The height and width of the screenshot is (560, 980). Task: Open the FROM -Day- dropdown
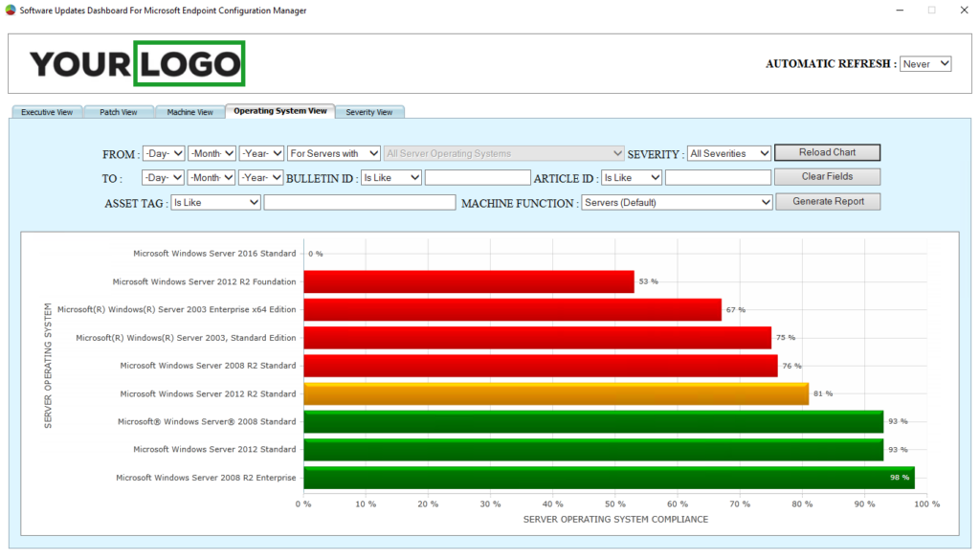pos(163,152)
